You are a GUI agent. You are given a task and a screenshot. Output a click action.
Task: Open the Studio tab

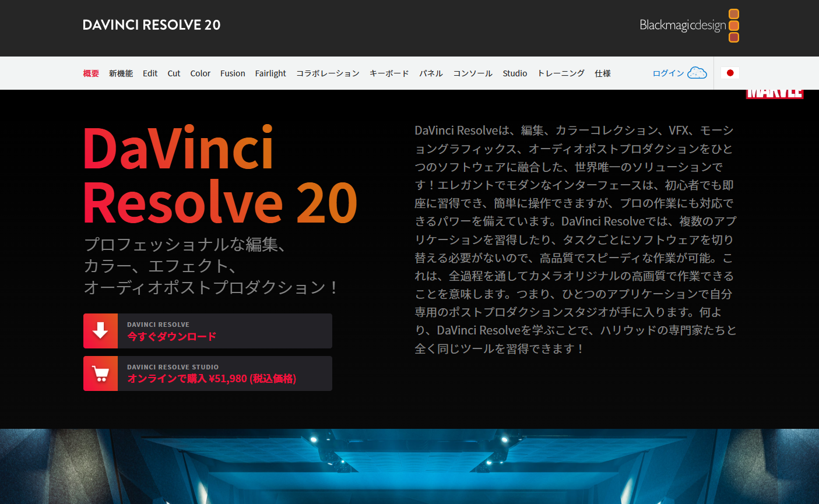(x=515, y=73)
